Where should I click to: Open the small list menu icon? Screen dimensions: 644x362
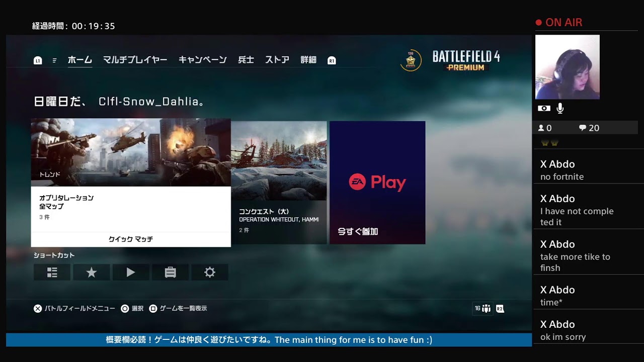[54, 60]
